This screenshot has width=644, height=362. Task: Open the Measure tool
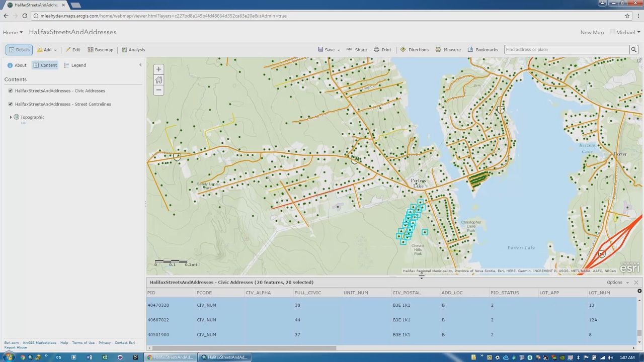click(x=448, y=50)
